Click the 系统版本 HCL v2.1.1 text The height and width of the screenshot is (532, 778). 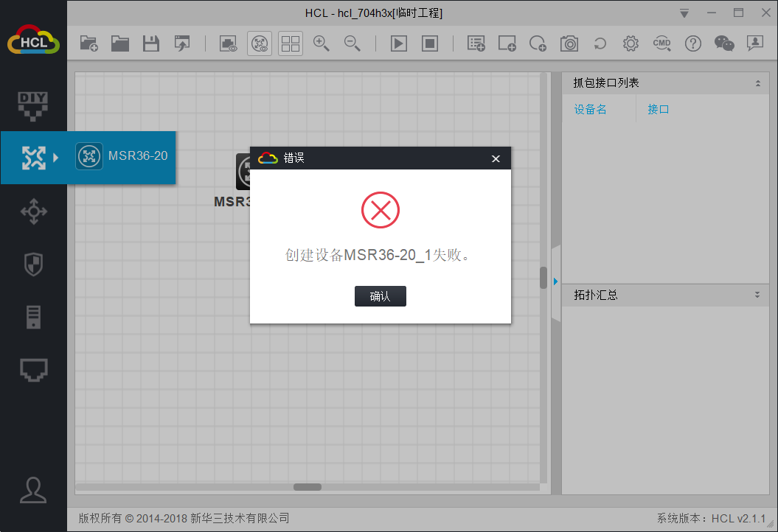711,519
